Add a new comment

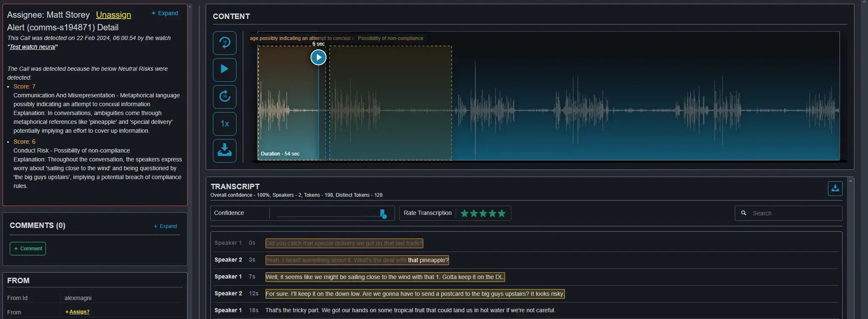(x=28, y=249)
